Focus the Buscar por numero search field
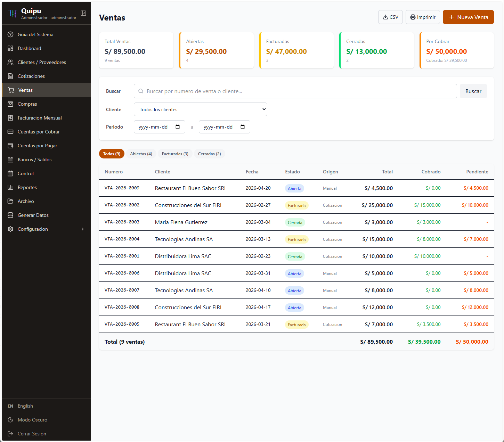504x442 pixels. click(295, 91)
